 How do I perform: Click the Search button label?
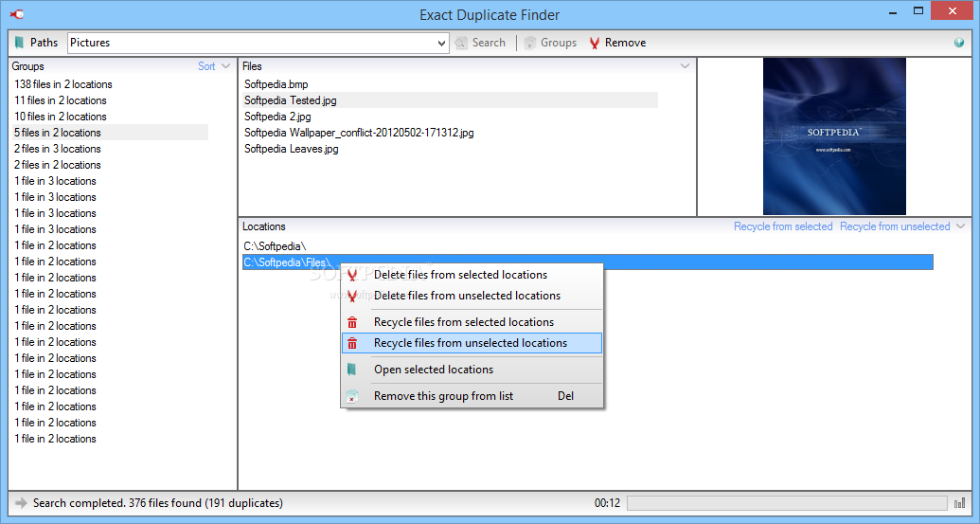489,43
